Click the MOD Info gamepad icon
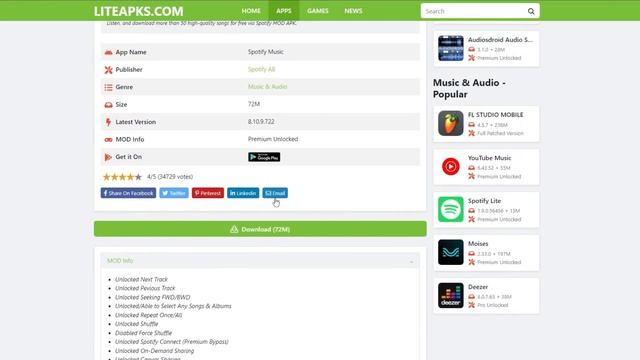 tap(108, 140)
